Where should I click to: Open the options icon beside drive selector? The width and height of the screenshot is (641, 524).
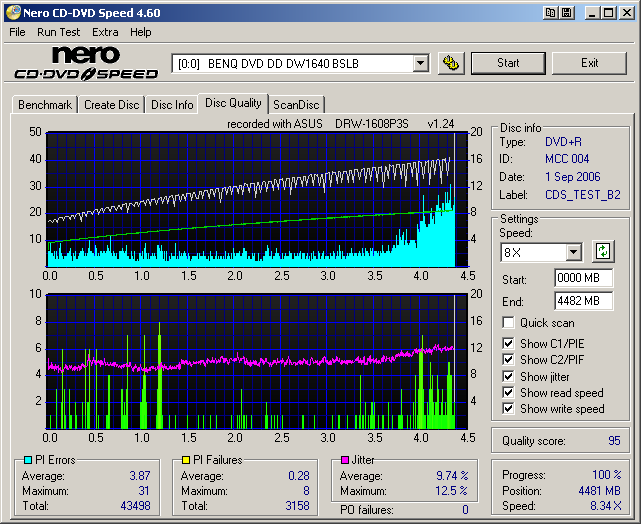451,63
